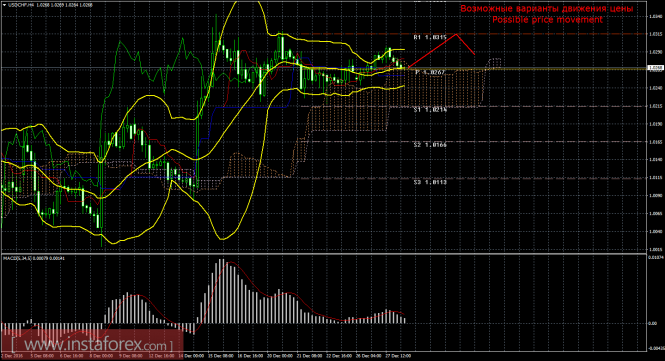The image size is (665, 361).
Task: Select the MACD indicator label
Action: click(x=34, y=258)
